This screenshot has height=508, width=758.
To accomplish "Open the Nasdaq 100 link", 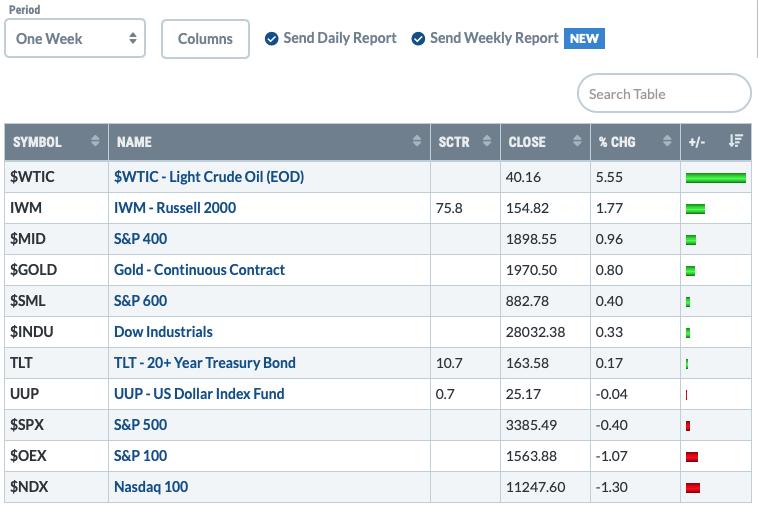I will (x=151, y=486).
